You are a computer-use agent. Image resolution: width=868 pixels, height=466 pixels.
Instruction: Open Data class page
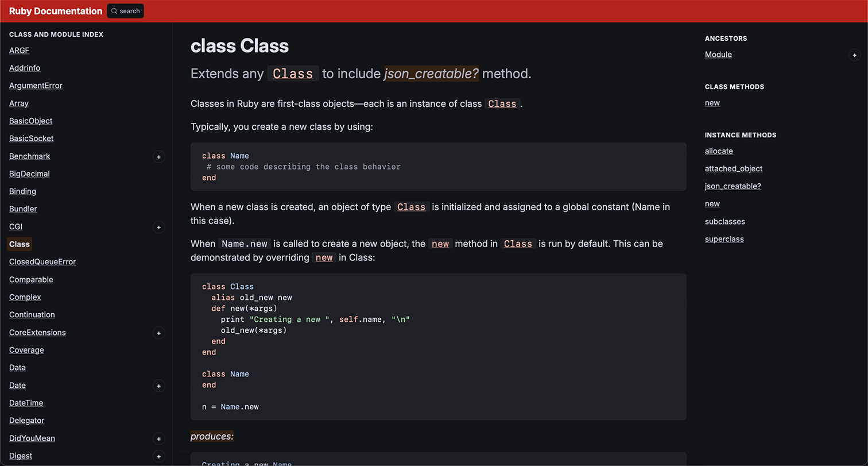coord(17,368)
